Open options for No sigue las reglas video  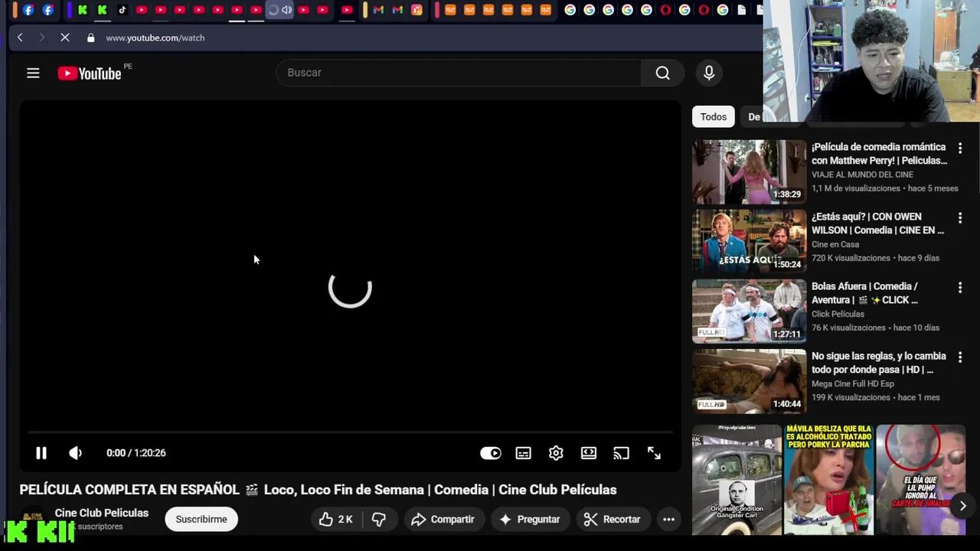click(x=960, y=357)
